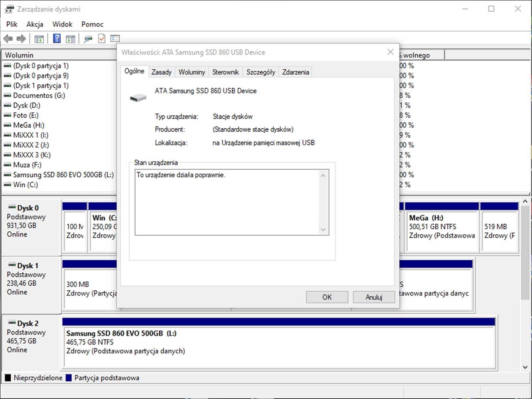Click the disk pane vertical scrollbar thumb
This screenshot has height=399, width=532.
[x=525, y=253]
